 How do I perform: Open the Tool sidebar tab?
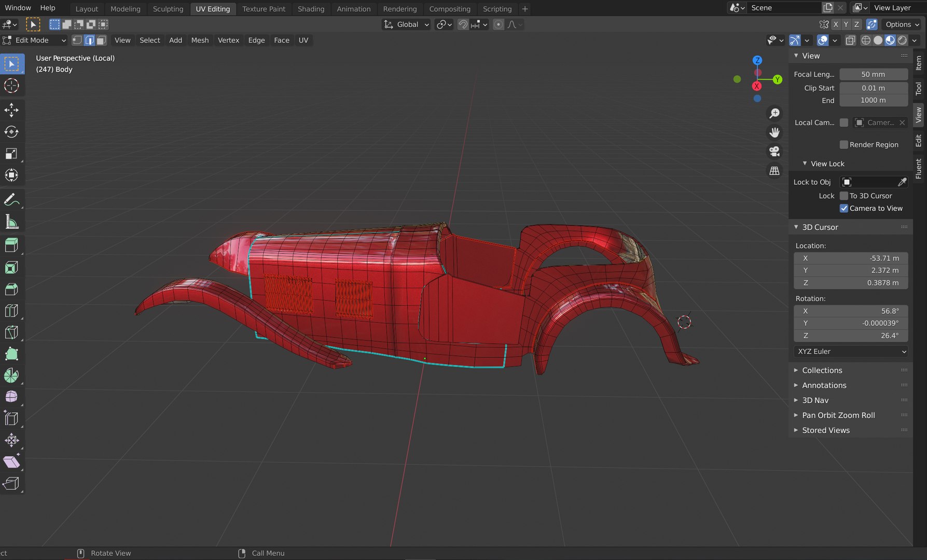(919, 89)
